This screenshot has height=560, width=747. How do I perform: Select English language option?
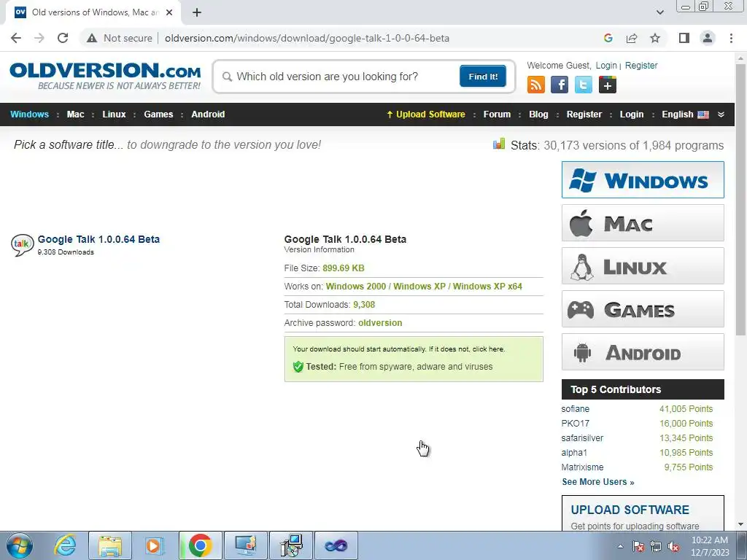coord(685,114)
